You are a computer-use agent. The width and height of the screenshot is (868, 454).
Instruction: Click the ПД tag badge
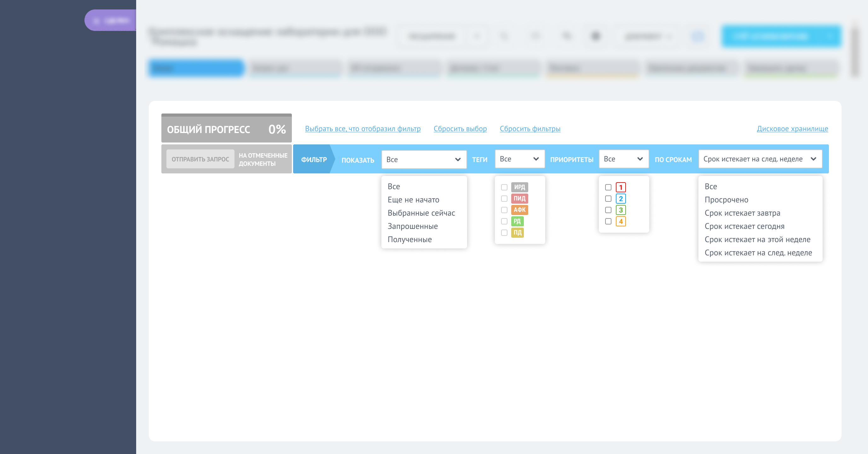pyautogui.click(x=517, y=233)
